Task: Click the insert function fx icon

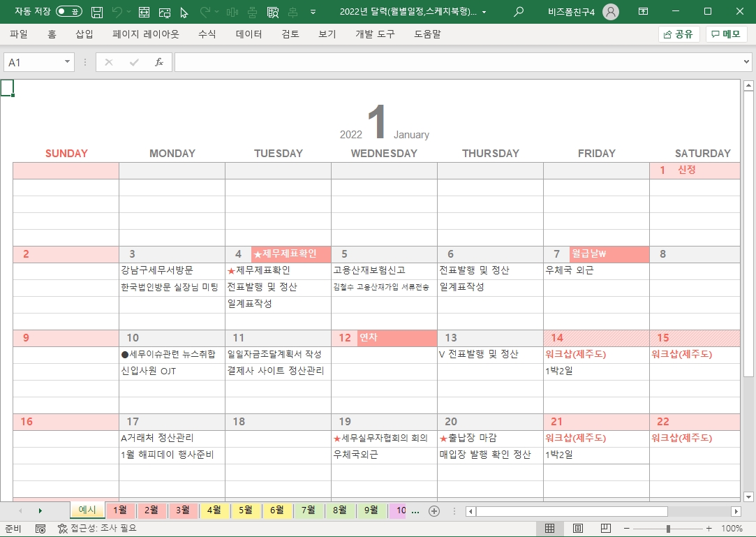Action: pos(159,62)
